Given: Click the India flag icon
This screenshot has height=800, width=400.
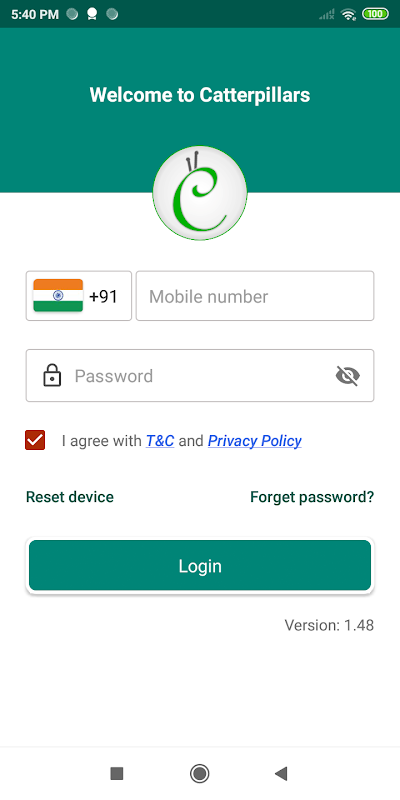Looking at the screenshot, I should (58, 295).
